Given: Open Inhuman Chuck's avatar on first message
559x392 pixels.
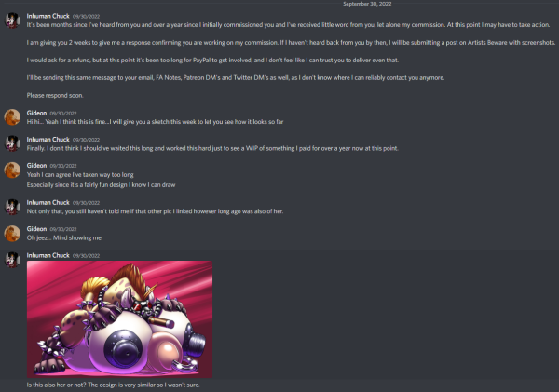Looking at the screenshot, I should click(x=12, y=20).
